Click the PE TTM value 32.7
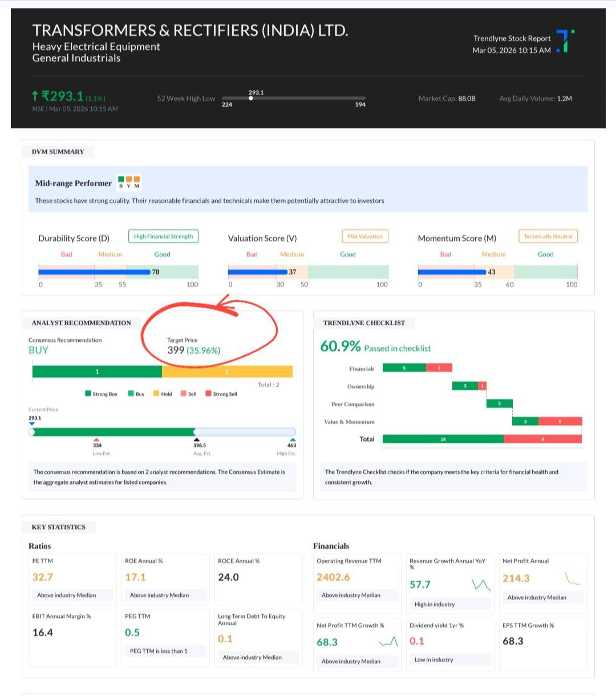The image size is (616, 696). [x=43, y=577]
